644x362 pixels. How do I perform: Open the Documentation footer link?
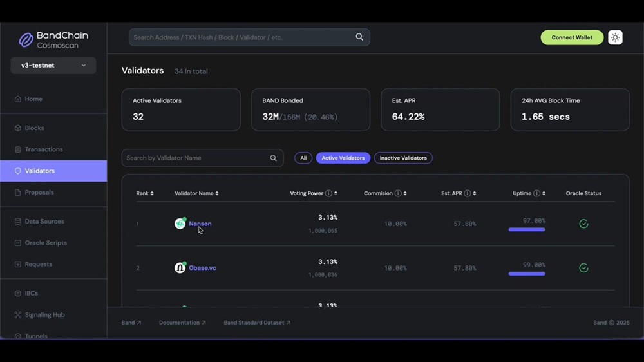tap(182, 323)
